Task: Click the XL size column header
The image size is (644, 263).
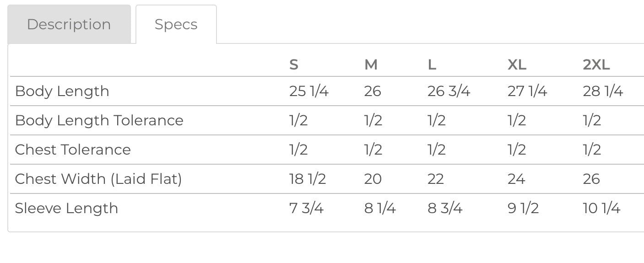Action: click(517, 65)
